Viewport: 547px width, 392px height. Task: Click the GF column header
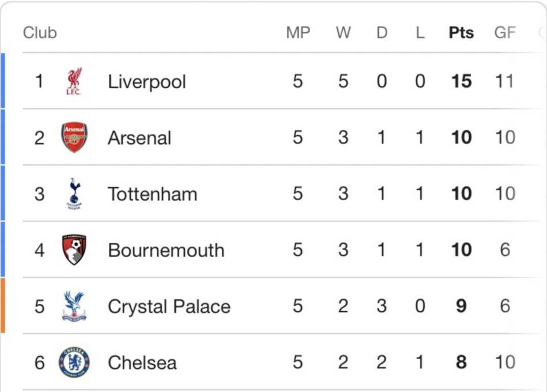click(x=505, y=33)
